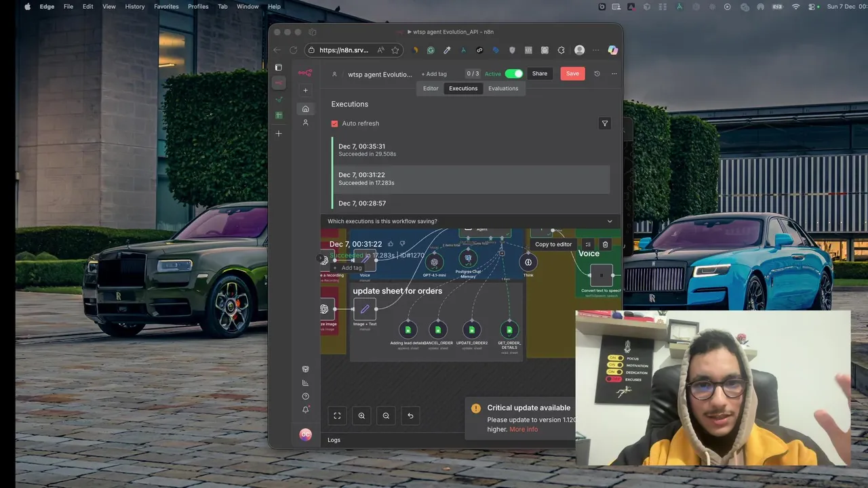Reset canvas zoom with undo arrow

pos(410,415)
